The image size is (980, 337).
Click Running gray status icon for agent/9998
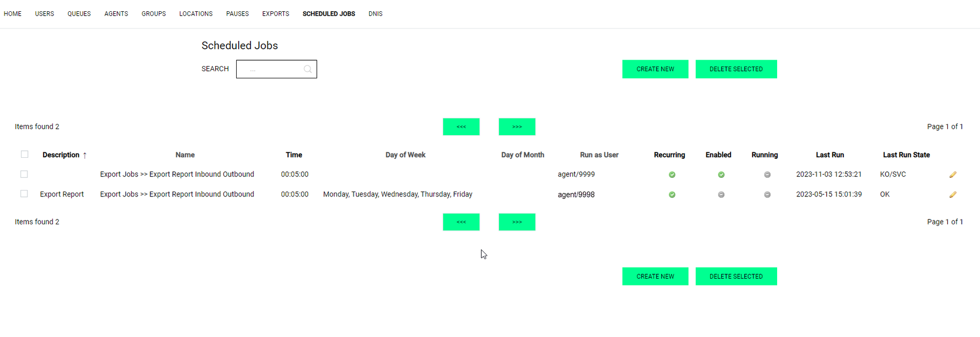(x=767, y=195)
